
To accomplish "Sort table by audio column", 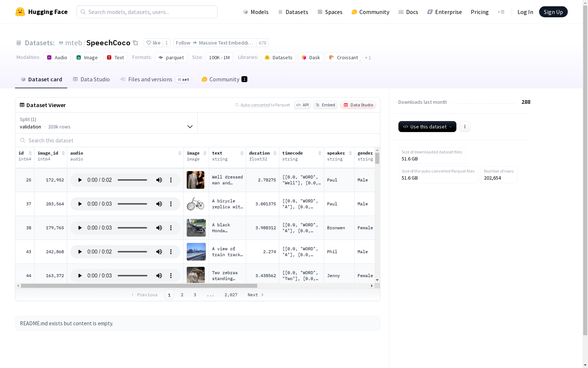I will pyautogui.click(x=180, y=153).
